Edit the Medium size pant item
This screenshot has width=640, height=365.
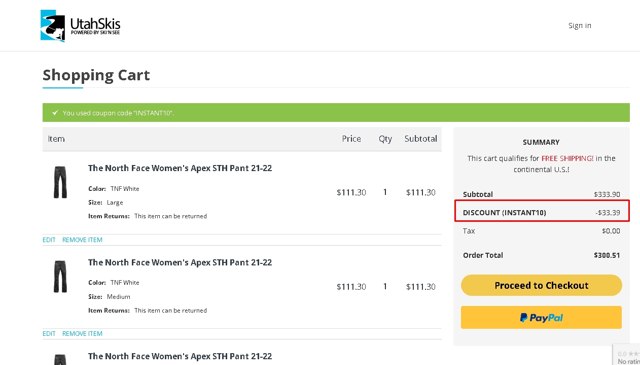pos(49,334)
